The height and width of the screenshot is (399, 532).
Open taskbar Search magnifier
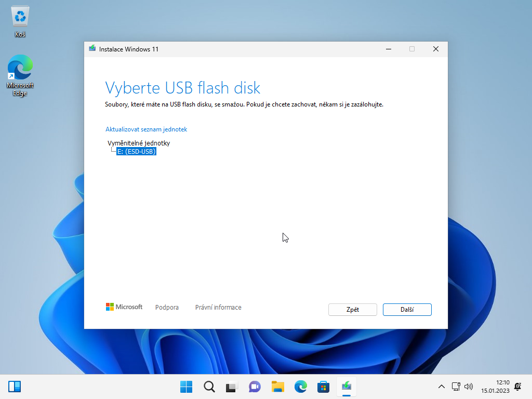coord(209,387)
